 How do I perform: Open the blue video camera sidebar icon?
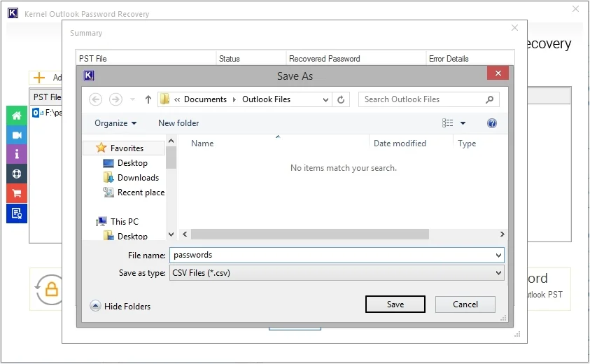click(17, 135)
